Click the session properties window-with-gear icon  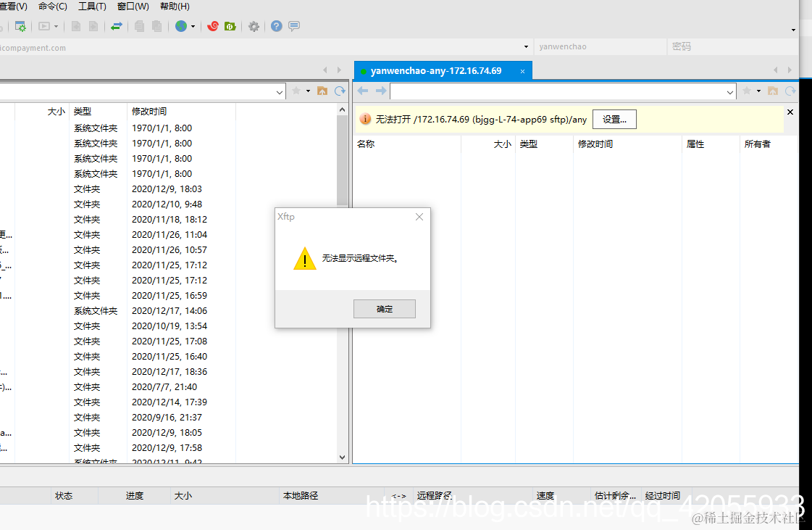20,26
